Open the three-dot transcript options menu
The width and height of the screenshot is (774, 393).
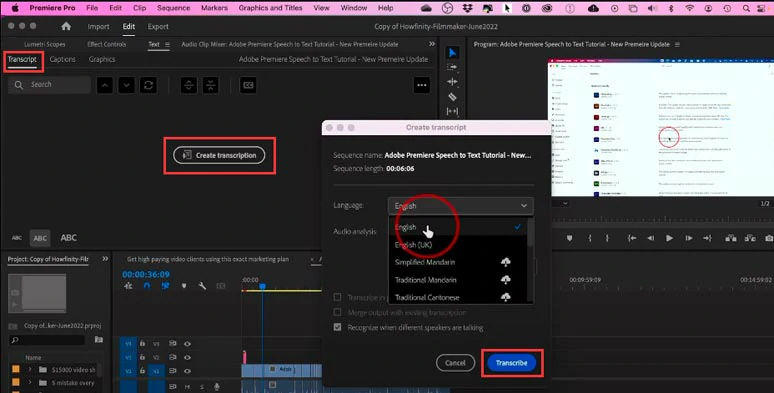(422, 85)
